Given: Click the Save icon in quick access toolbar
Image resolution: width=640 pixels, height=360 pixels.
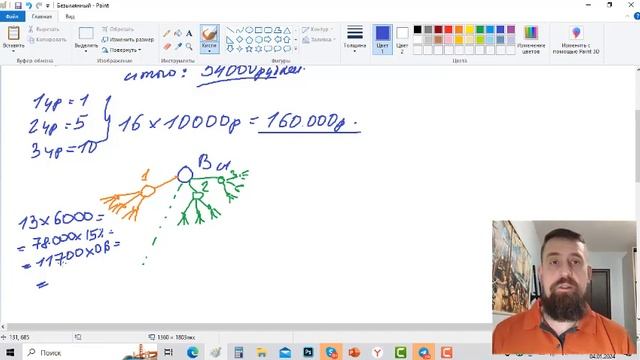Looking at the screenshot, I should point(18,6).
